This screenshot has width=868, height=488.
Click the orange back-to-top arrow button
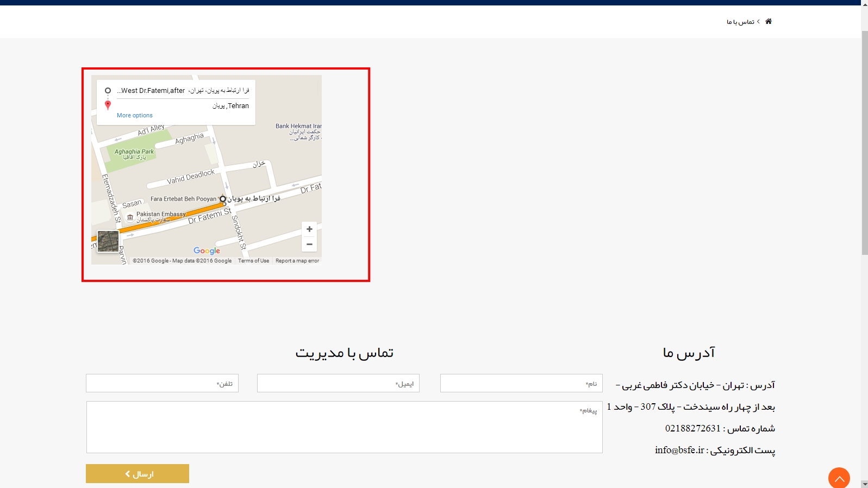tap(839, 478)
